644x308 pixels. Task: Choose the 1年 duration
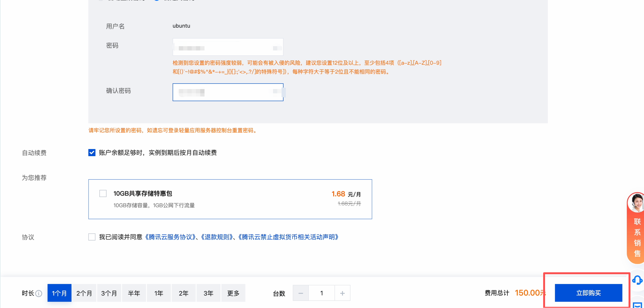[158, 293]
